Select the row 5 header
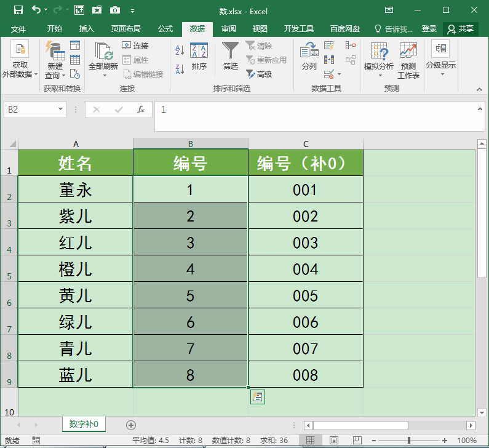 click(x=9, y=268)
